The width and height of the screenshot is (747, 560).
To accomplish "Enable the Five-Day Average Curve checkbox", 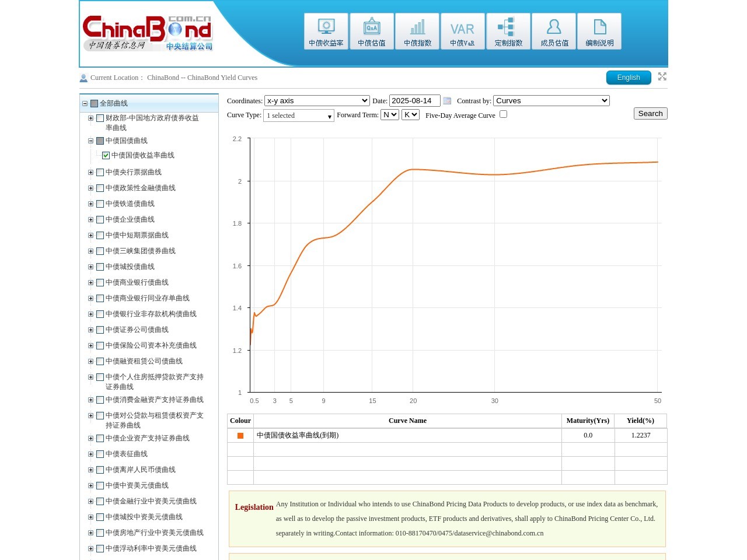I will tap(503, 114).
